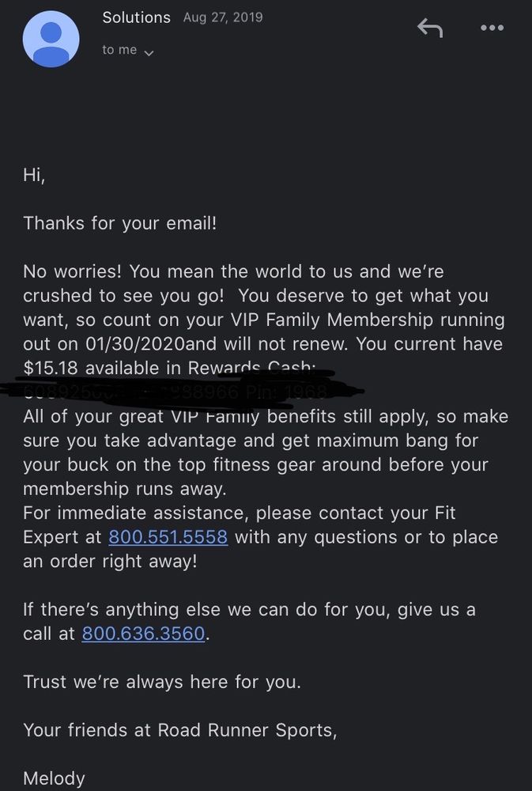Click the "Hi," greeting line
Viewport: 532px width, 791px height.
click(34, 176)
